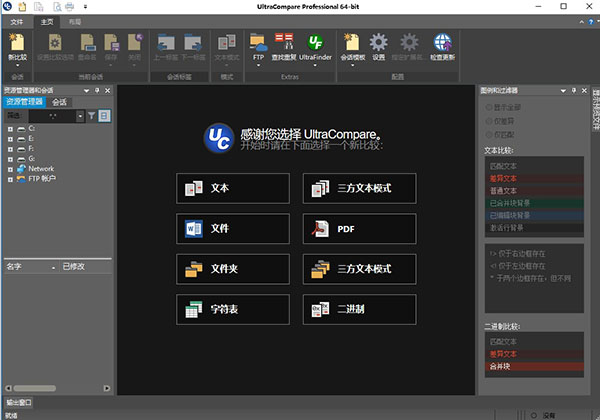Expand the Network tree node
The width and height of the screenshot is (600, 420).
pos(10,169)
